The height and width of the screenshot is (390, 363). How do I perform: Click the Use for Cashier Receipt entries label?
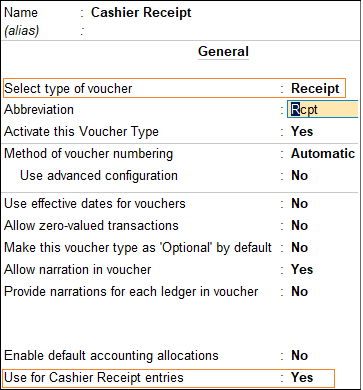[x=94, y=378]
